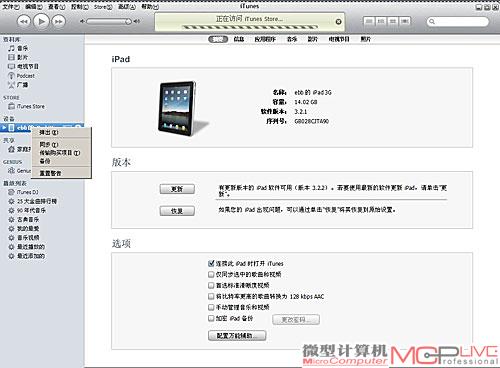Image resolution: width=500 pixels, height=368 pixels.
Task: Select the fourth view-mode button
Action: pyautogui.click(x=405, y=21)
